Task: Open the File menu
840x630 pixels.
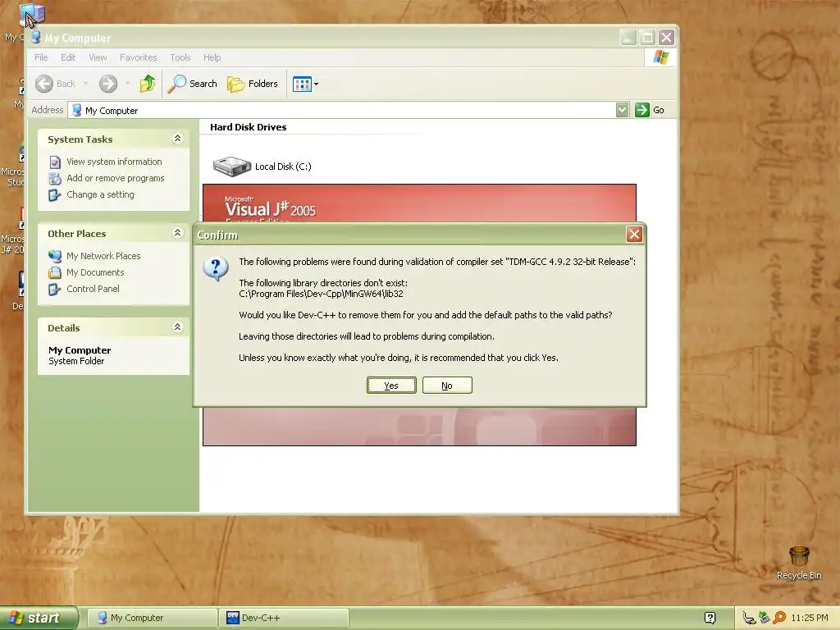Action: point(41,57)
